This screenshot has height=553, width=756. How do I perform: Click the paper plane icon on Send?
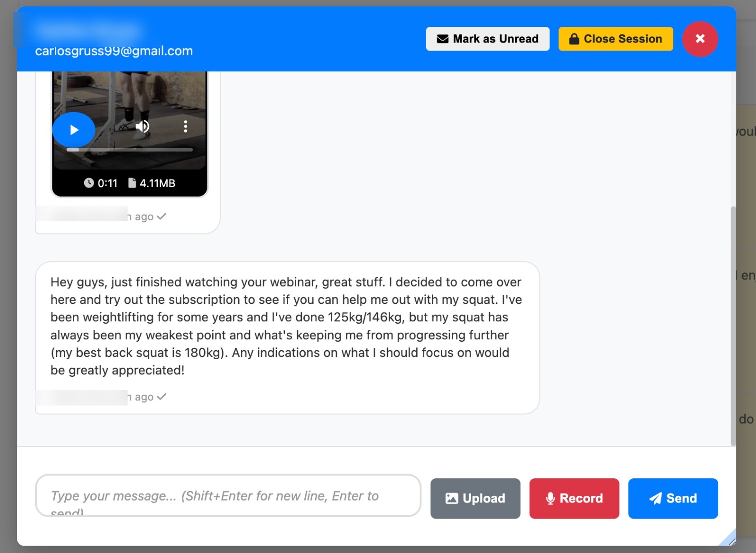tap(655, 498)
